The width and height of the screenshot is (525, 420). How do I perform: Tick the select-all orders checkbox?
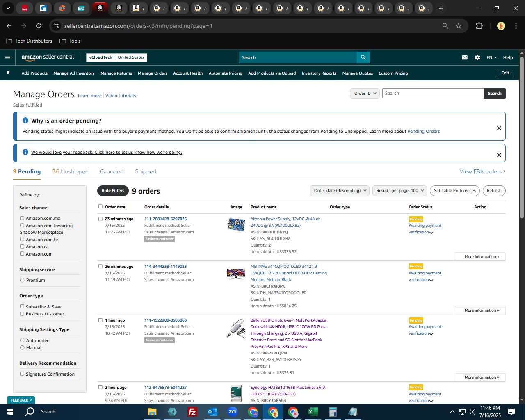tap(100, 207)
